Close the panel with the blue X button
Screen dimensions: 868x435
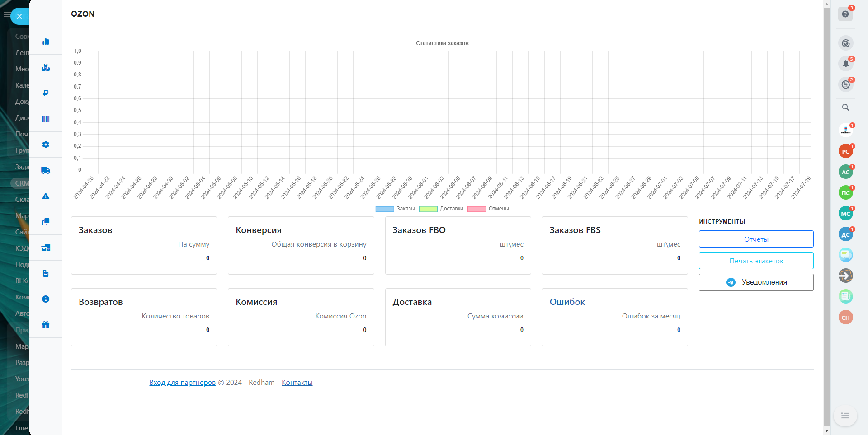pos(19,16)
